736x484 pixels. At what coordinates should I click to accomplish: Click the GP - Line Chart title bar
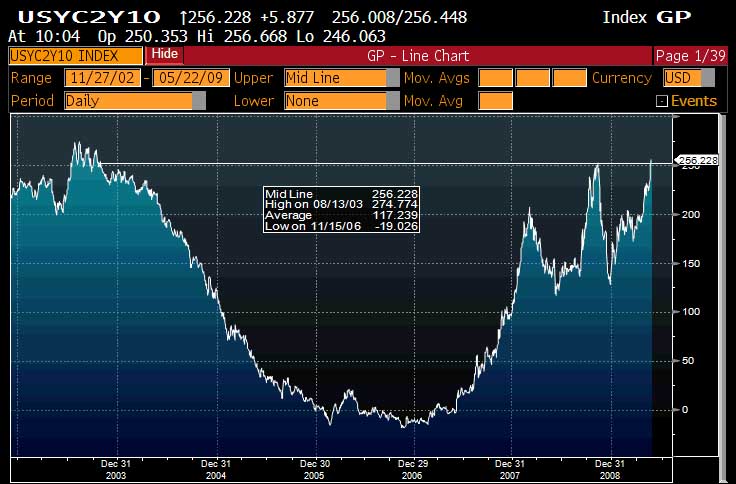[418, 56]
